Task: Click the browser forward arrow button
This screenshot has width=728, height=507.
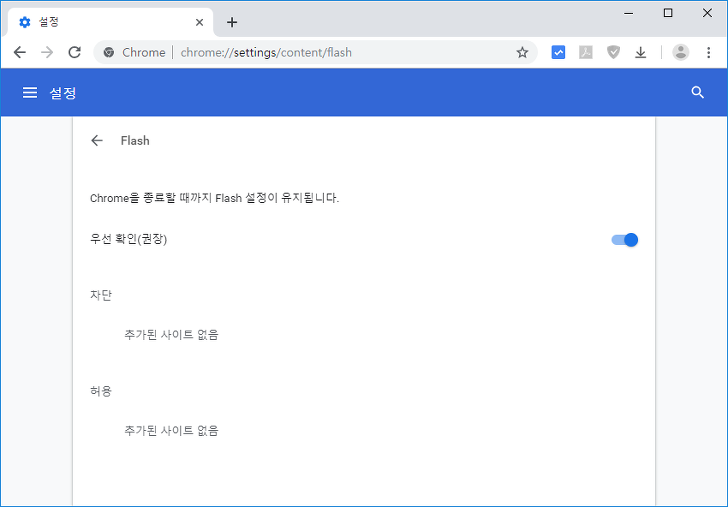Action: point(47,52)
